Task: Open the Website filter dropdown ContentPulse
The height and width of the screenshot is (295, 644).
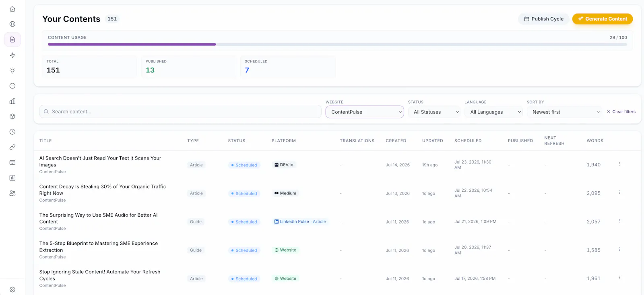Action: [x=365, y=112]
